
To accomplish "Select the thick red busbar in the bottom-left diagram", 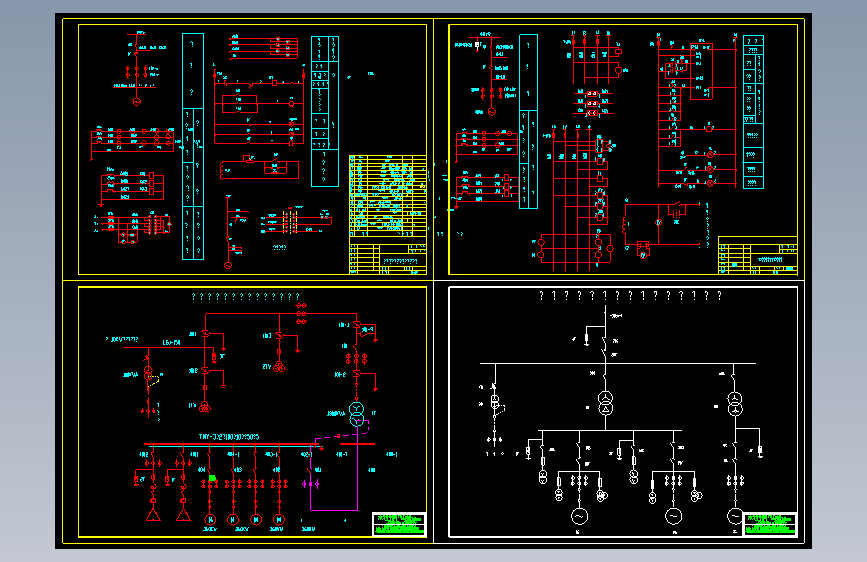I will pos(231,444).
